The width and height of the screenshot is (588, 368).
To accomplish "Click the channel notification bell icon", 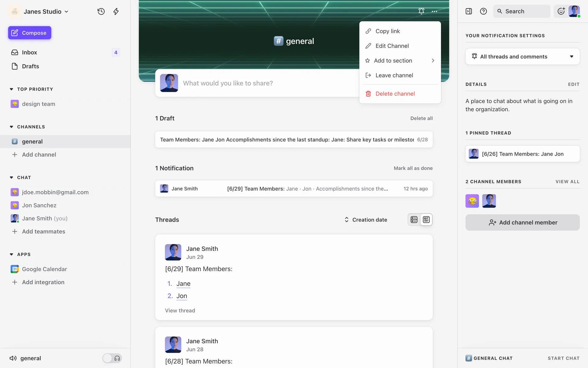I will (x=421, y=11).
